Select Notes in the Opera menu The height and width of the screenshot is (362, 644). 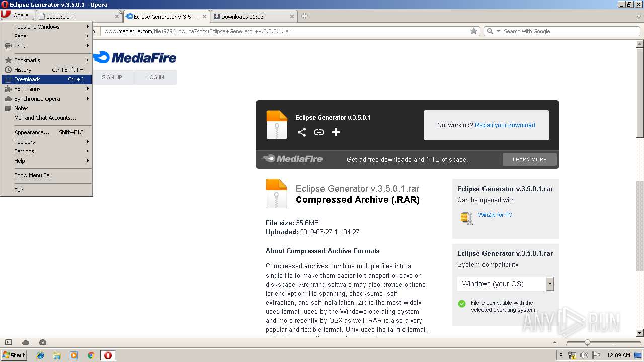point(46,108)
